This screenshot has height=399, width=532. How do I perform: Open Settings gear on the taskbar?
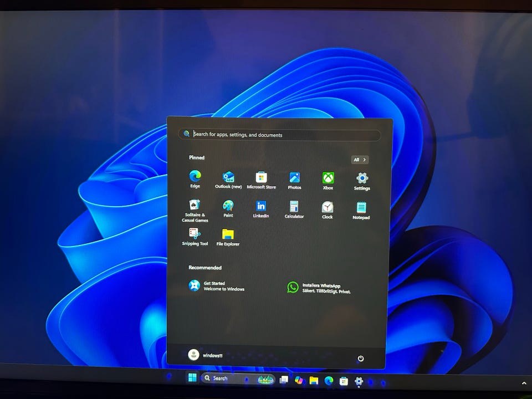tap(359, 381)
